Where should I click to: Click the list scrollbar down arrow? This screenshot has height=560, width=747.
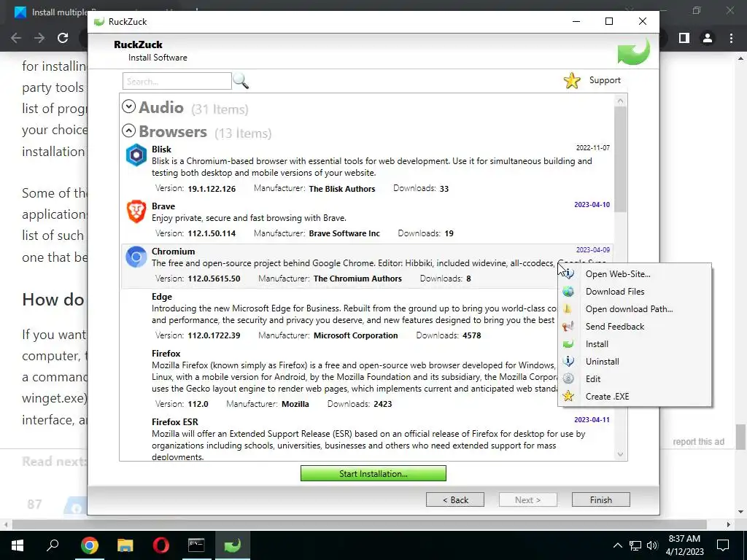[x=620, y=454]
